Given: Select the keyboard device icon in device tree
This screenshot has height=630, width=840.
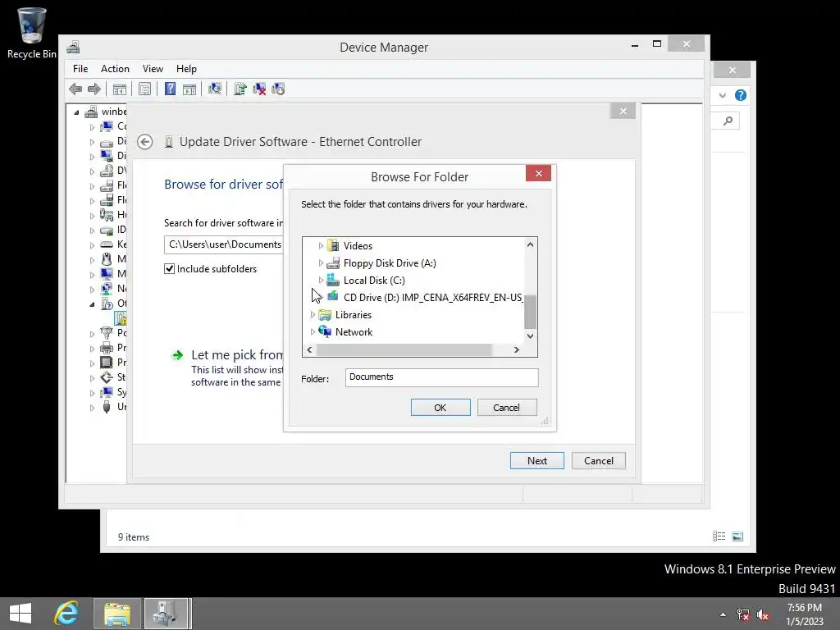Looking at the screenshot, I should [x=107, y=244].
